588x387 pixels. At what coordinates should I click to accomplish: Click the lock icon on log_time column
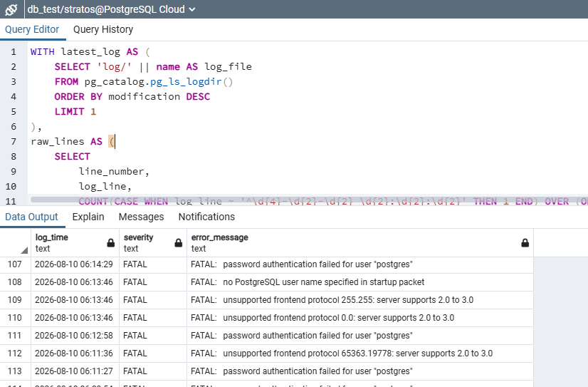pos(110,243)
